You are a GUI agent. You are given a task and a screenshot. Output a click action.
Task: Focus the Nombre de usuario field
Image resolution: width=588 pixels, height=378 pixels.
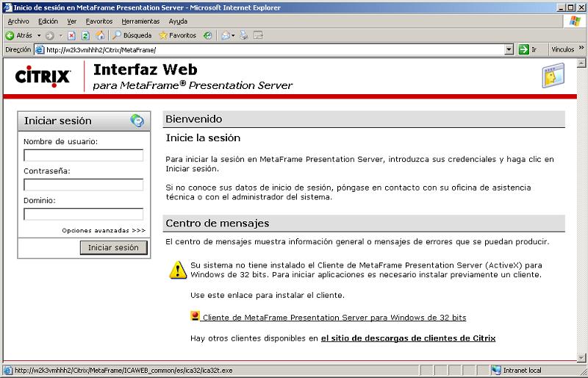pyautogui.click(x=83, y=155)
